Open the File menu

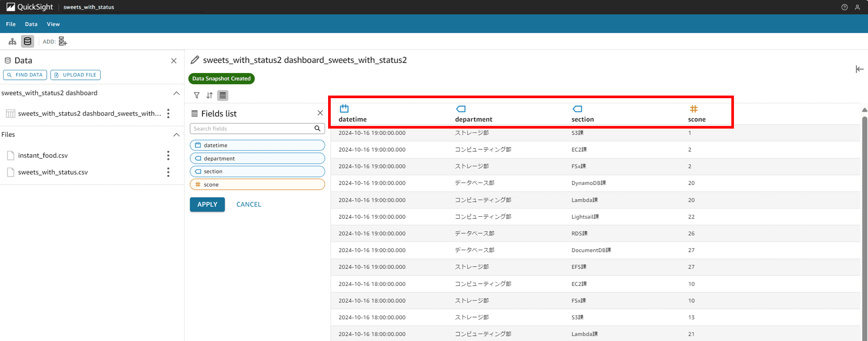tap(11, 24)
